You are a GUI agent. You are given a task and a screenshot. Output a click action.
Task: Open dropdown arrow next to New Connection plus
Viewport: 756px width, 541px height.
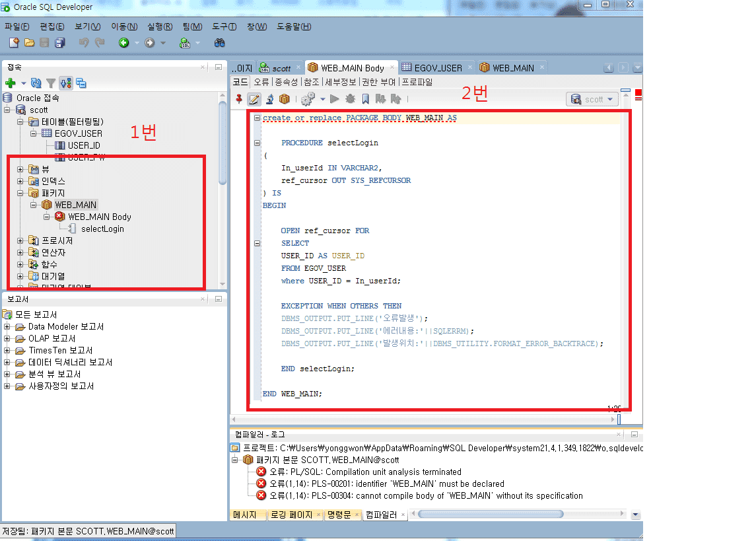pyautogui.click(x=23, y=83)
